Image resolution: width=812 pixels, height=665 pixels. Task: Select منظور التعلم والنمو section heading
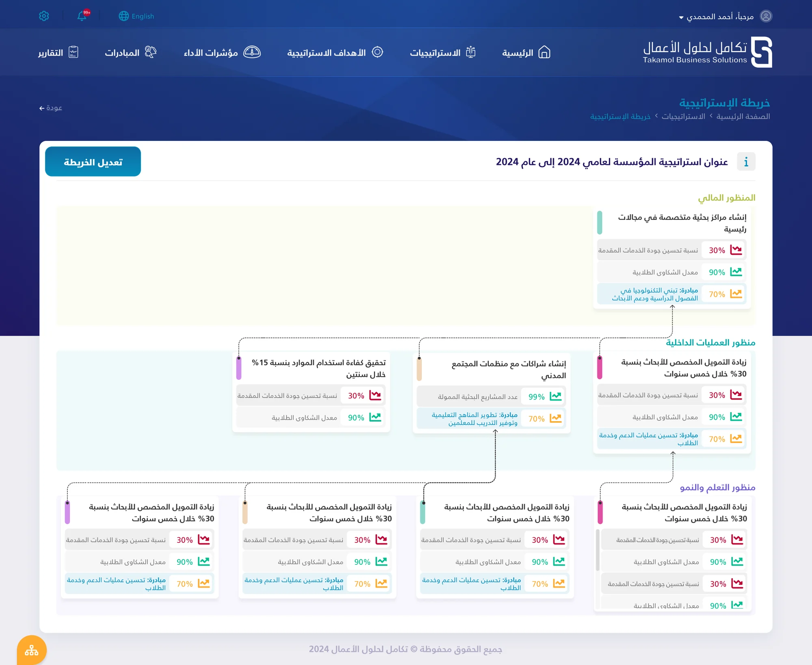717,487
